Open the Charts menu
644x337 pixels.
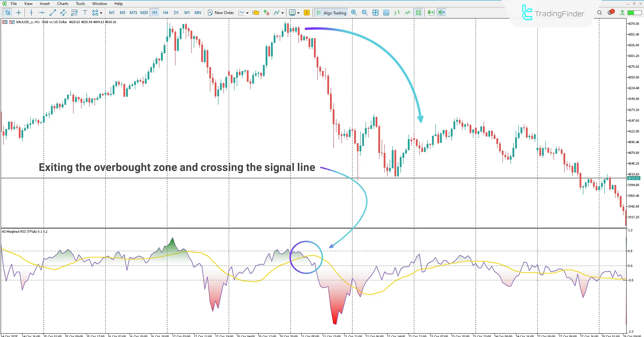pos(62,3)
